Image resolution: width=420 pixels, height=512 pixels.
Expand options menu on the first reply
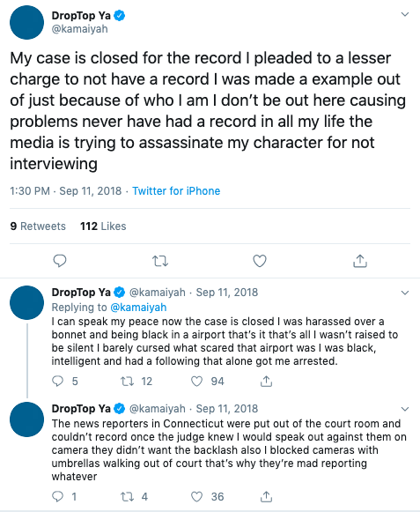coord(405,293)
